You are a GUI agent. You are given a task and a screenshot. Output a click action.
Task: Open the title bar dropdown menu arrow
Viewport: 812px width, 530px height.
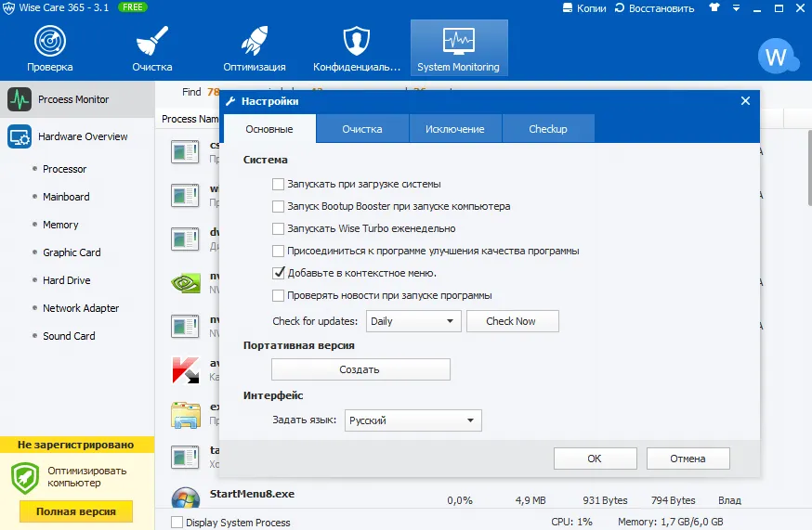pyautogui.click(x=736, y=8)
